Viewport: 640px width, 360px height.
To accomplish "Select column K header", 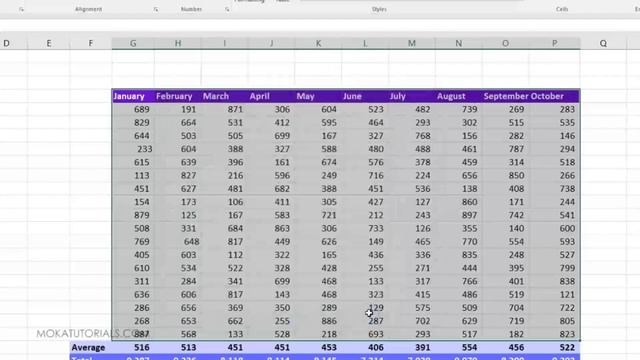I will pyautogui.click(x=318, y=43).
